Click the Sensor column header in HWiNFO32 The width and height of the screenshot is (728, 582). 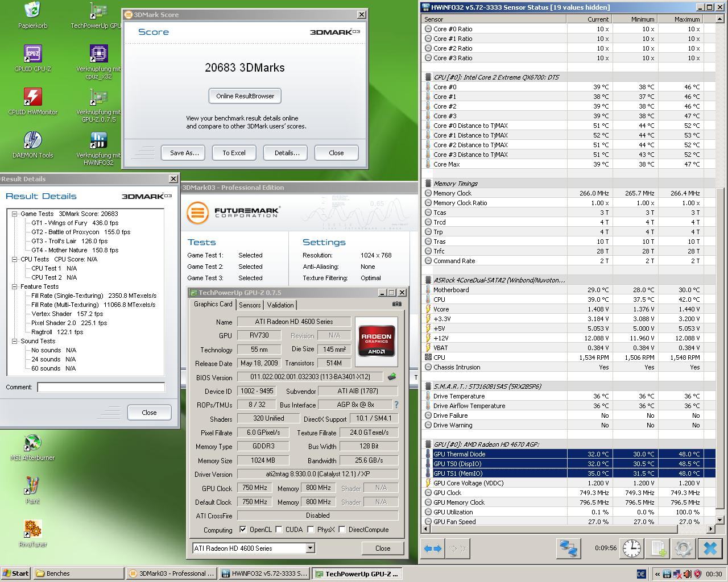[x=494, y=19]
